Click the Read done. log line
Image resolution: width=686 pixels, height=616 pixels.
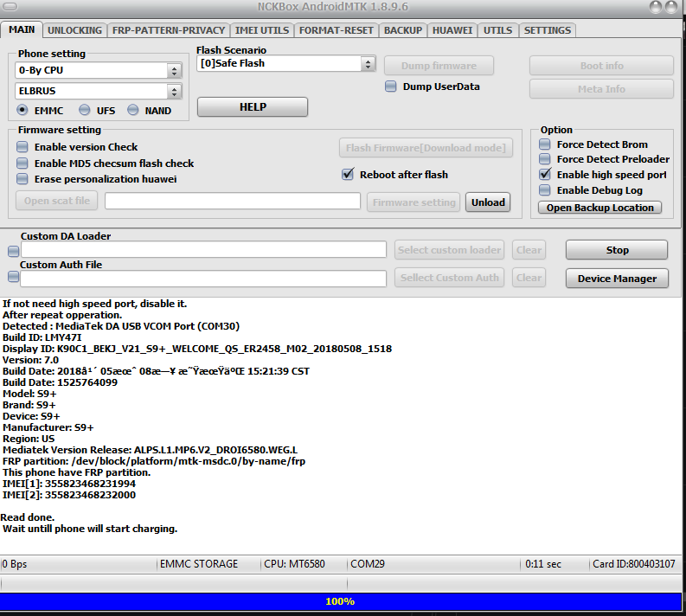(x=28, y=517)
